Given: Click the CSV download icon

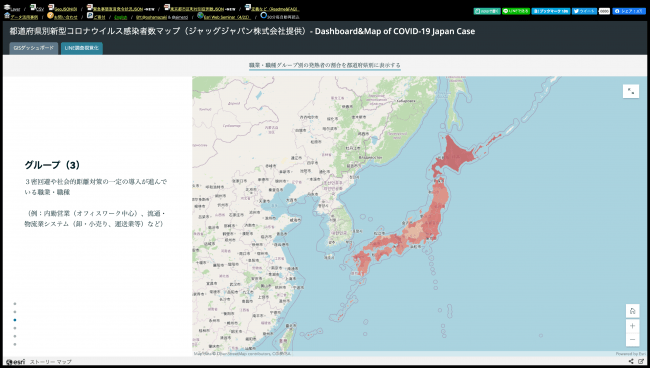Looking at the screenshot, I should pos(33,7).
